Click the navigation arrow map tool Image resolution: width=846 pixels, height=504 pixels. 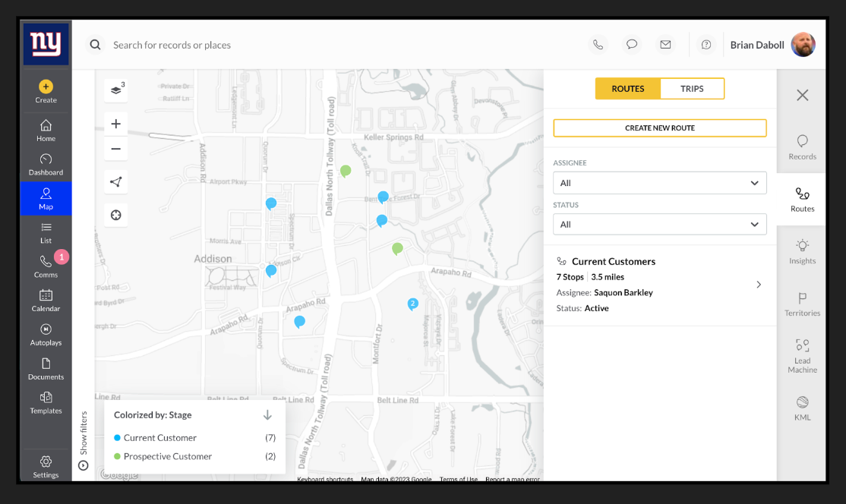tap(116, 181)
